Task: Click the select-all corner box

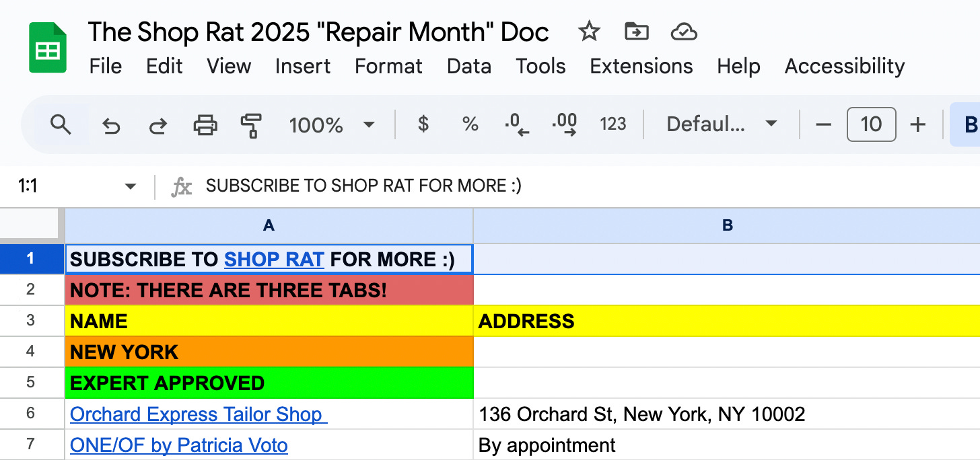Action: [32, 226]
